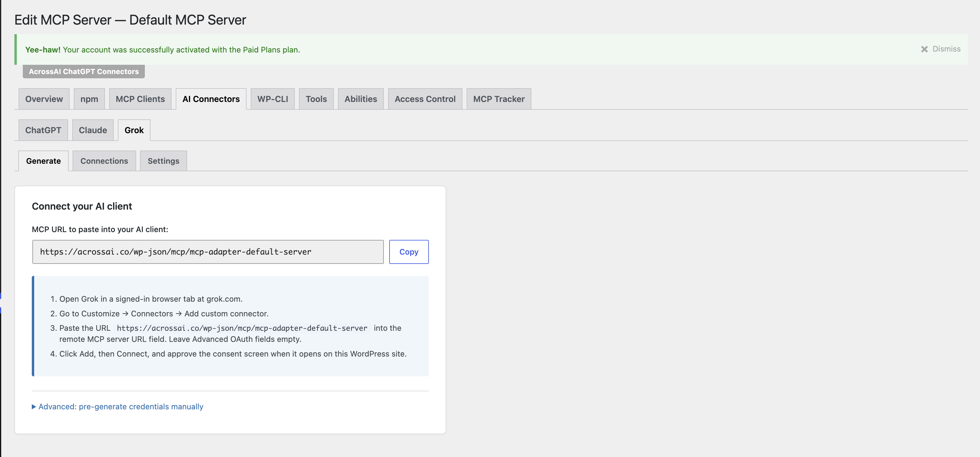Image resolution: width=980 pixels, height=457 pixels.
Task: Click the 'MCP URL to paste into your AI client' label
Action: pyautogui.click(x=100, y=229)
